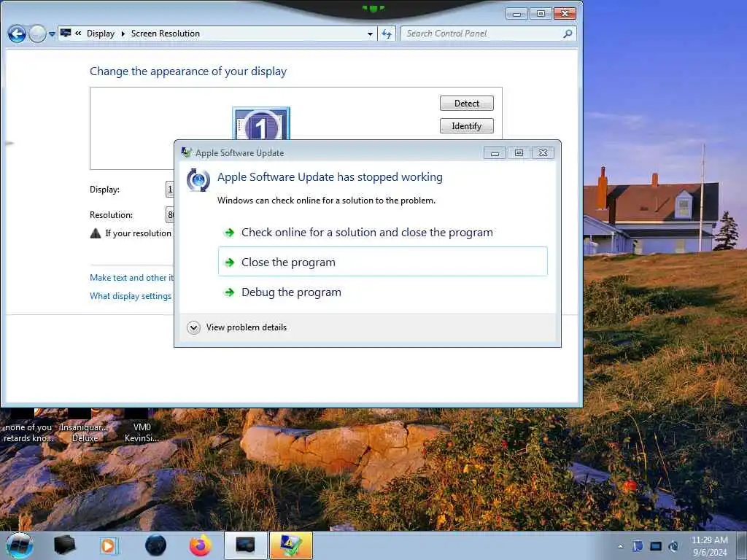Image resolution: width=747 pixels, height=560 pixels.
Task: Close the Apple Software Update dialog
Action: coord(543,153)
